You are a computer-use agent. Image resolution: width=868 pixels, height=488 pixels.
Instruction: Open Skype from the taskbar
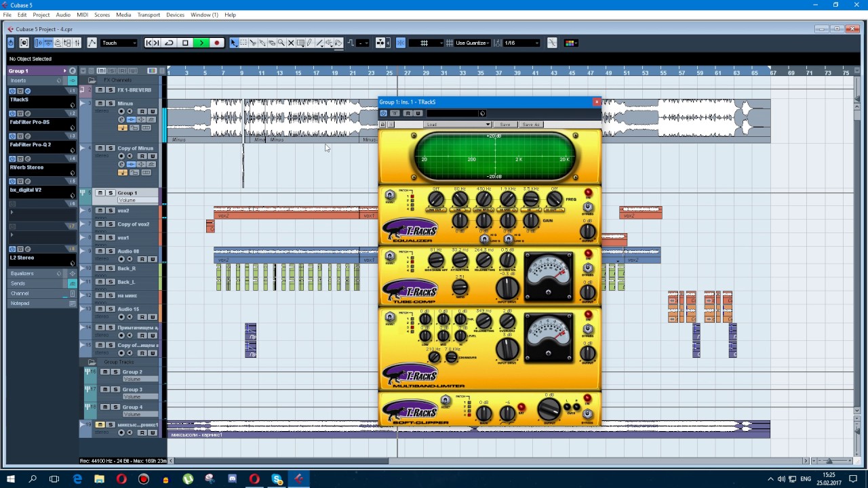277,479
